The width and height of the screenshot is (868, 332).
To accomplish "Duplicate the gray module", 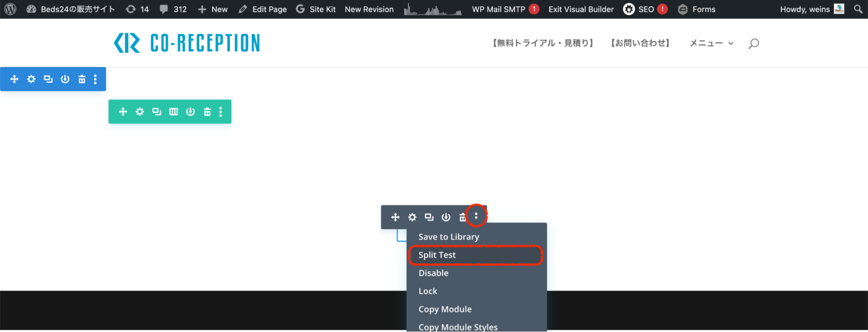I will coord(429,217).
